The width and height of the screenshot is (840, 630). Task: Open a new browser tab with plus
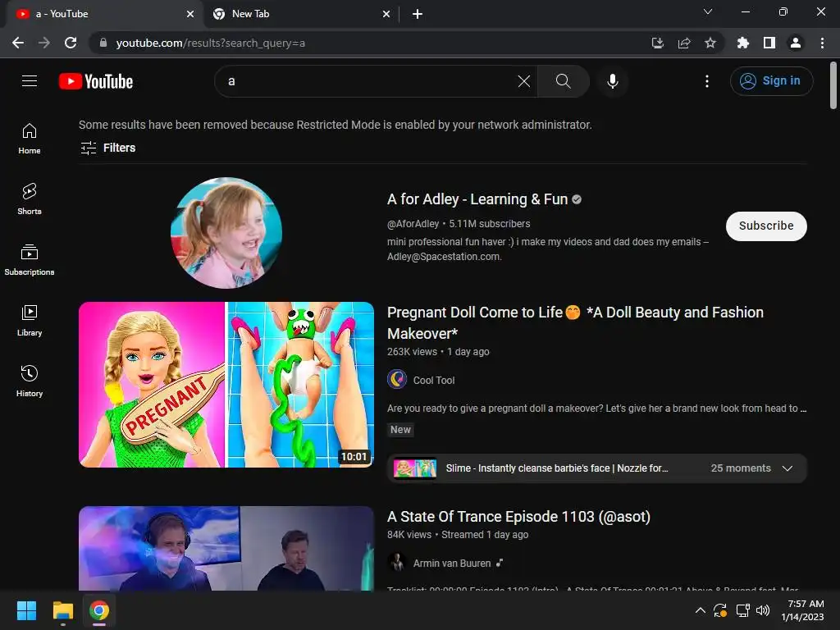coord(418,14)
